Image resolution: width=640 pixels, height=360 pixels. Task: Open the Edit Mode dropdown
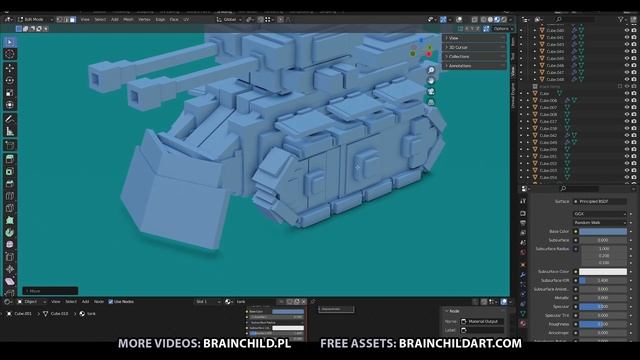point(35,19)
